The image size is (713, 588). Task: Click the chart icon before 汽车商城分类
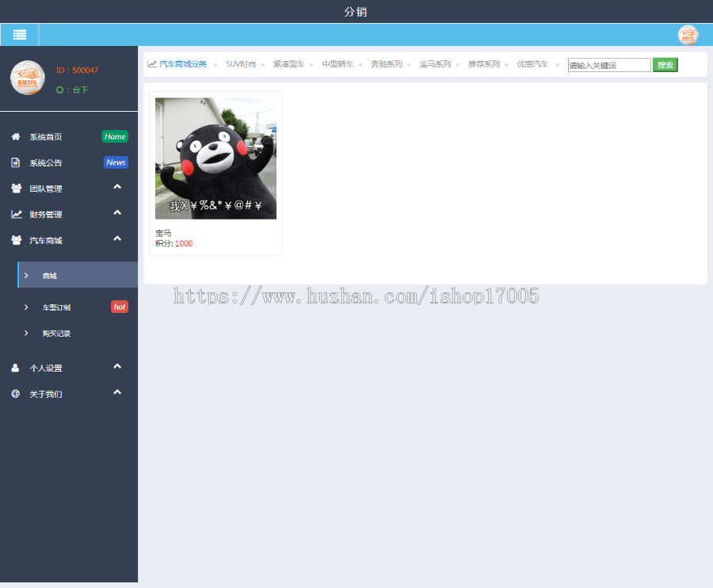click(152, 64)
